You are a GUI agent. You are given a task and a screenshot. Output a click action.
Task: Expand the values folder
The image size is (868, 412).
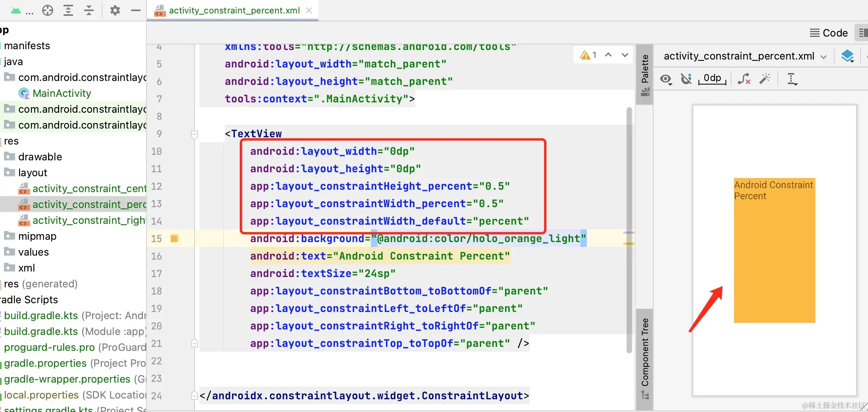[33, 252]
